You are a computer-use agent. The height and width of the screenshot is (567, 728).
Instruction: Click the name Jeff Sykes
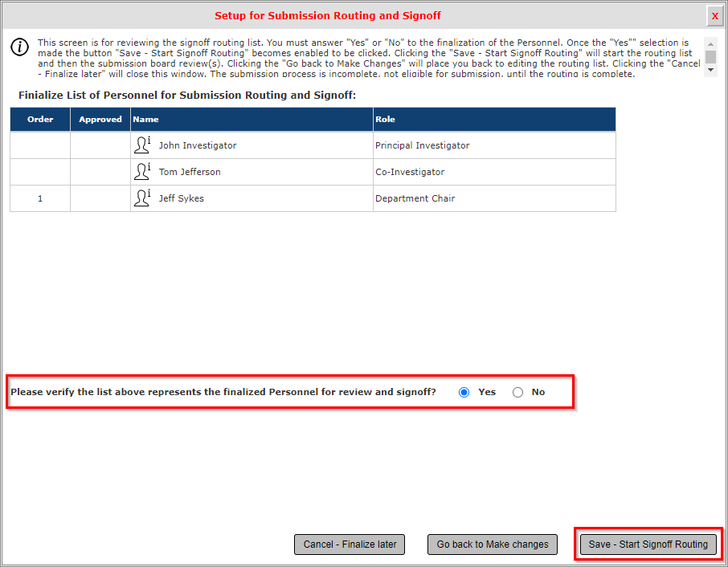pos(181,198)
